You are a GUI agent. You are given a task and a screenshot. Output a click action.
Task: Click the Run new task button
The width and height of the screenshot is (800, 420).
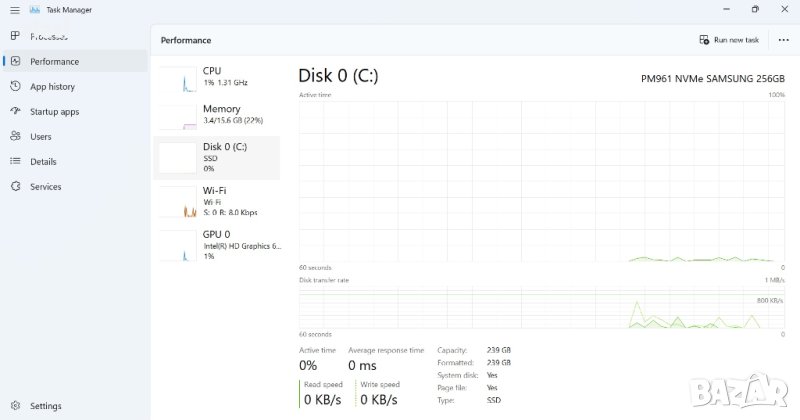point(729,40)
